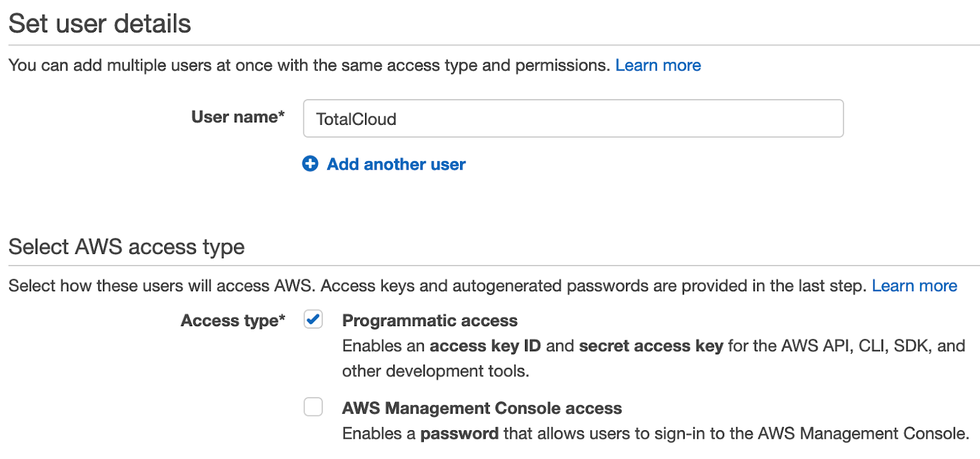Click the Select AWS access type heading

127,247
